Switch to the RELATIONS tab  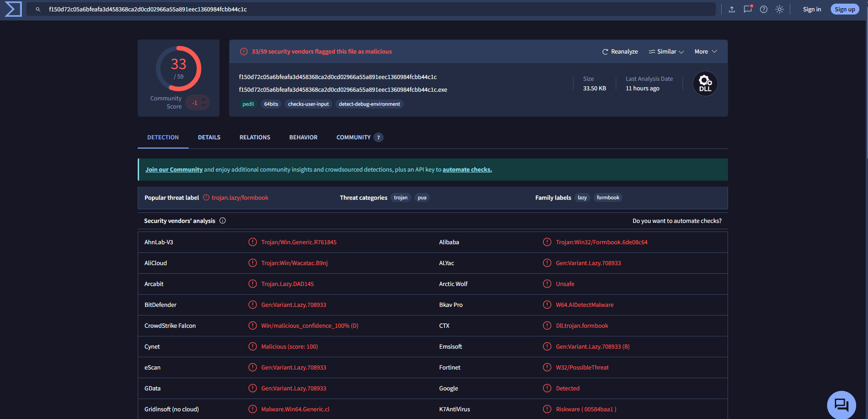click(255, 137)
